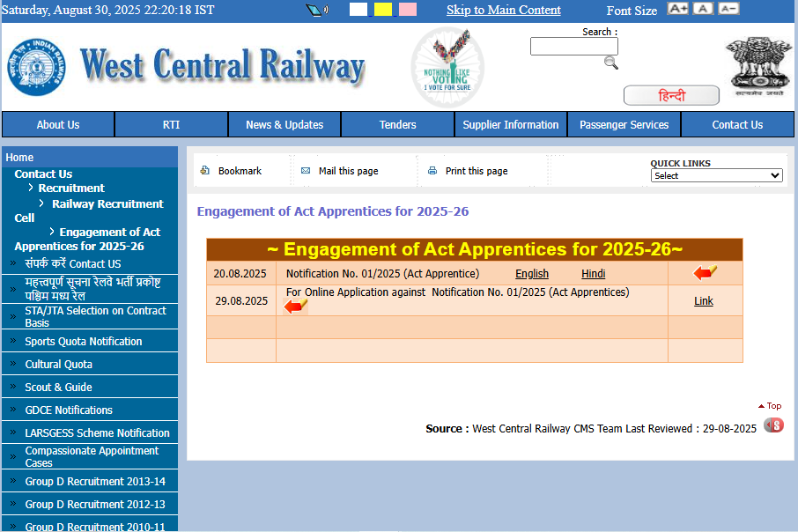Expand the Cultural Quota sidebar item
798x532 pixels.
click(59, 364)
